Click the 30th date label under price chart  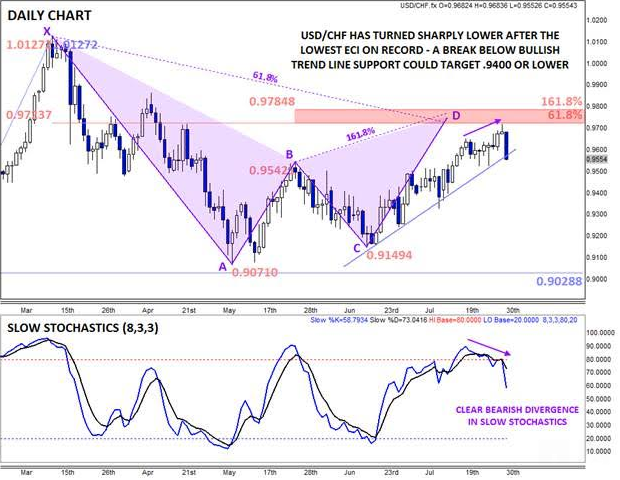pyautogui.click(x=513, y=310)
